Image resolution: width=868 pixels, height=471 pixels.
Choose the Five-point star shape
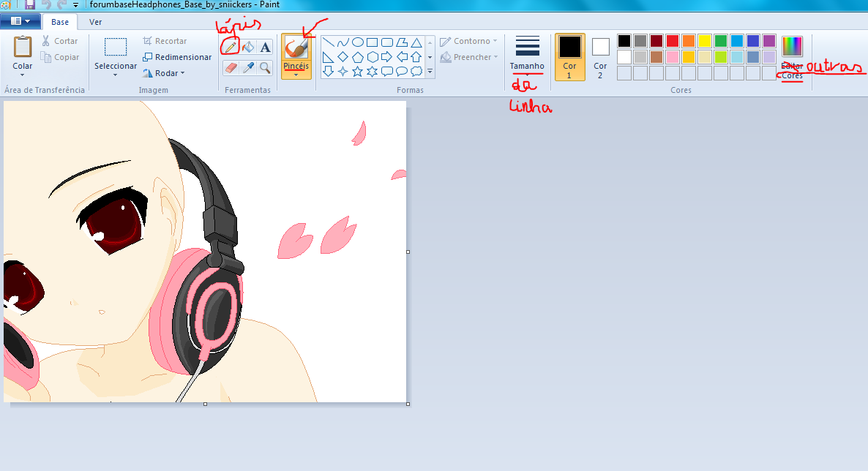(x=358, y=71)
